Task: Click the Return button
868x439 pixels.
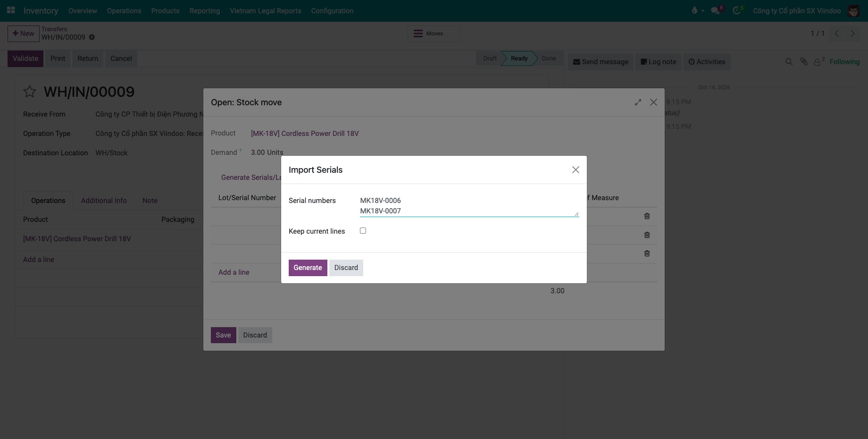Action: [88, 59]
